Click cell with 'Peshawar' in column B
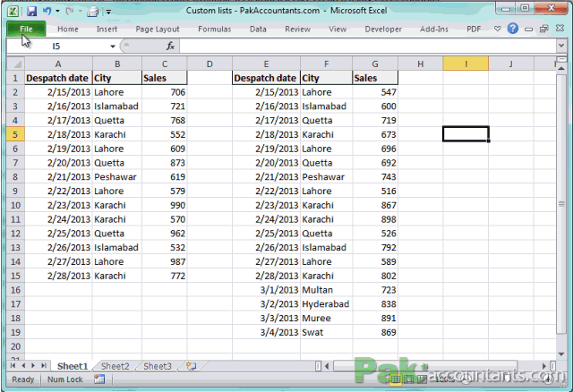This screenshot has height=392, width=573. tap(117, 177)
